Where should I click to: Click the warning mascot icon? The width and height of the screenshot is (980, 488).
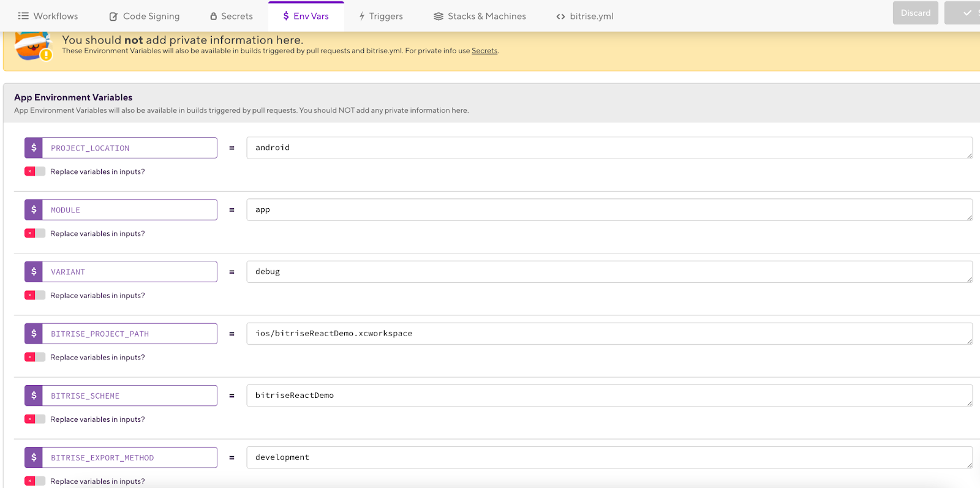[33, 47]
